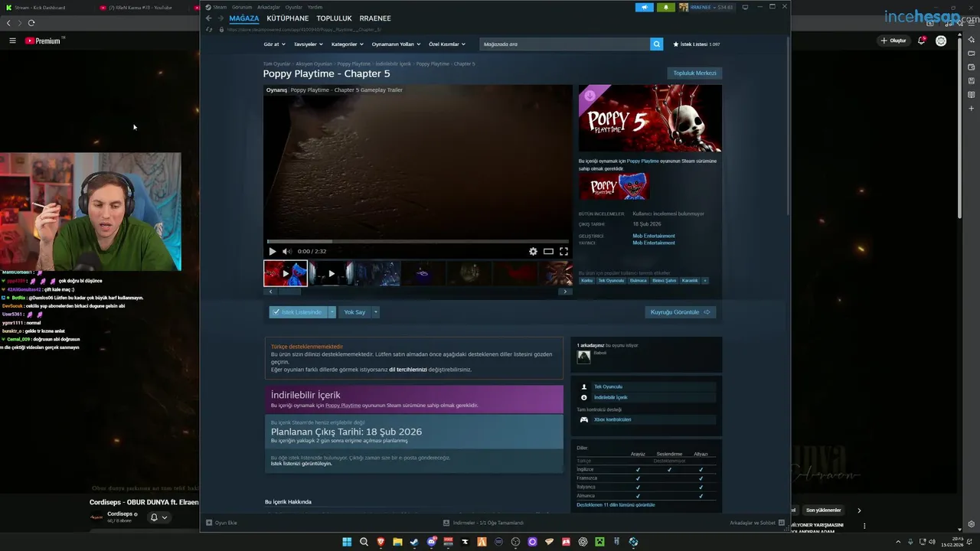This screenshot has height=551, width=980.
Task: Open the Görünüm menu
Action: tap(242, 7)
